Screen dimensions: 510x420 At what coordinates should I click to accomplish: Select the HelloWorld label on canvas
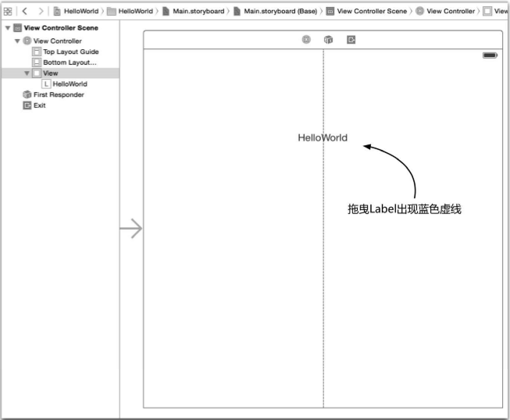[x=323, y=137]
